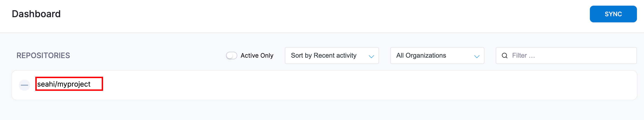Enable showing only active repositories

tap(232, 56)
